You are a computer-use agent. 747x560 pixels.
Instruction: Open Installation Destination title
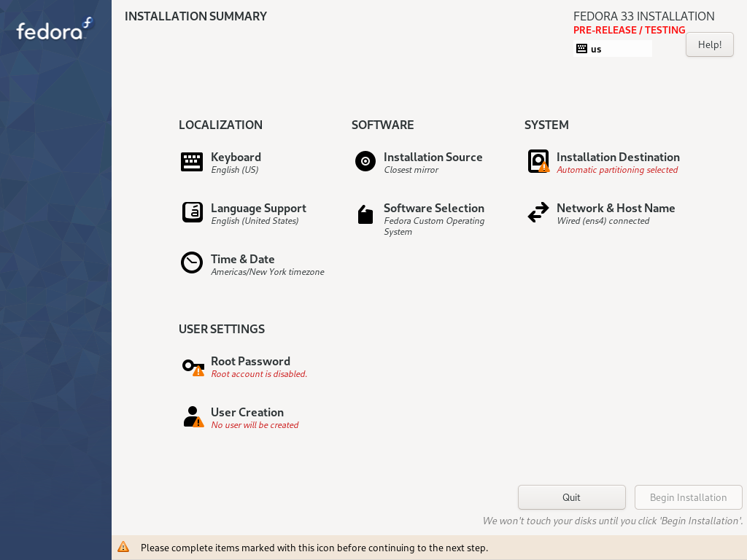coord(618,157)
